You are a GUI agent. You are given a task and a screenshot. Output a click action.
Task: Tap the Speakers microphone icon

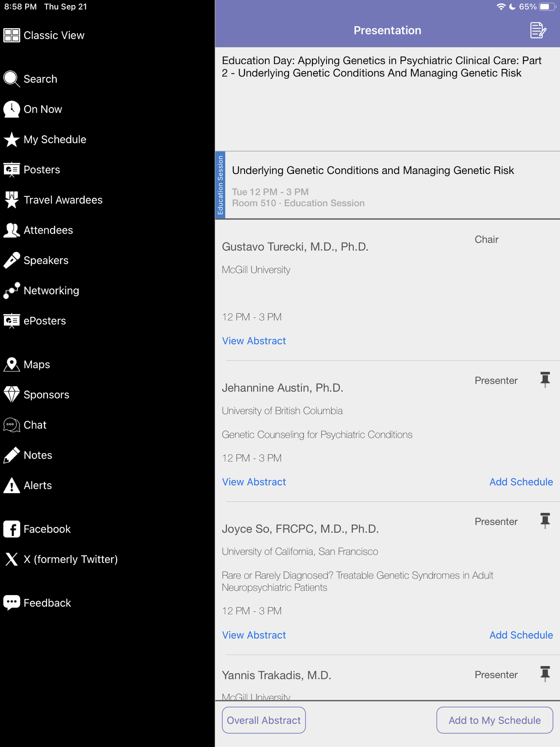(11, 260)
